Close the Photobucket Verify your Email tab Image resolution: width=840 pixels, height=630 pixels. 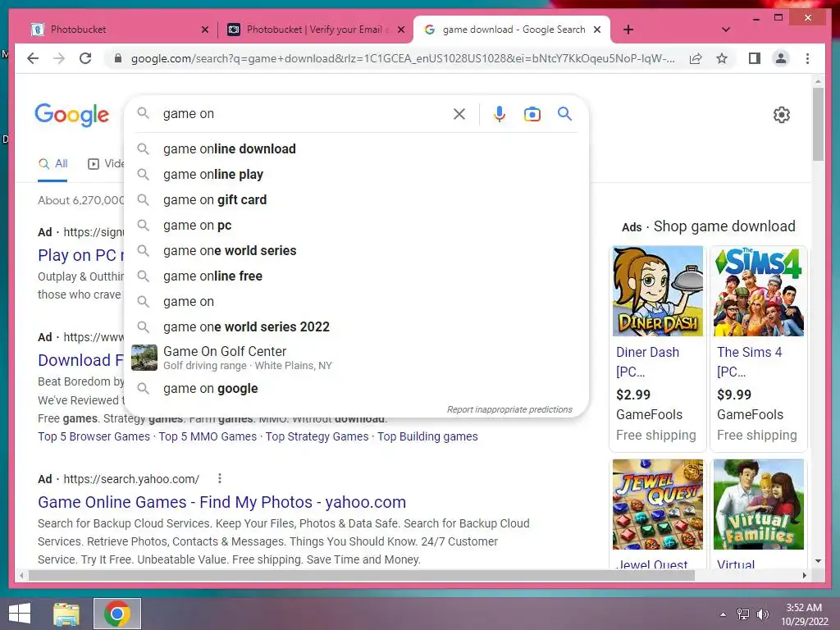pyautogui.click(x=400, y=30)
